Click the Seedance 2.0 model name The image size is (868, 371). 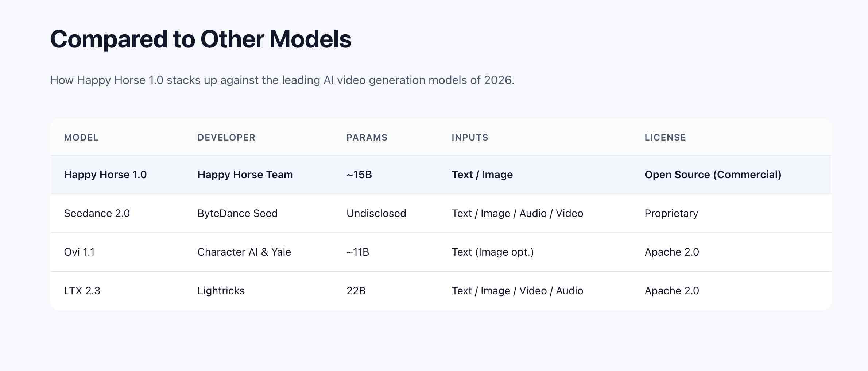tap(97, 213)
